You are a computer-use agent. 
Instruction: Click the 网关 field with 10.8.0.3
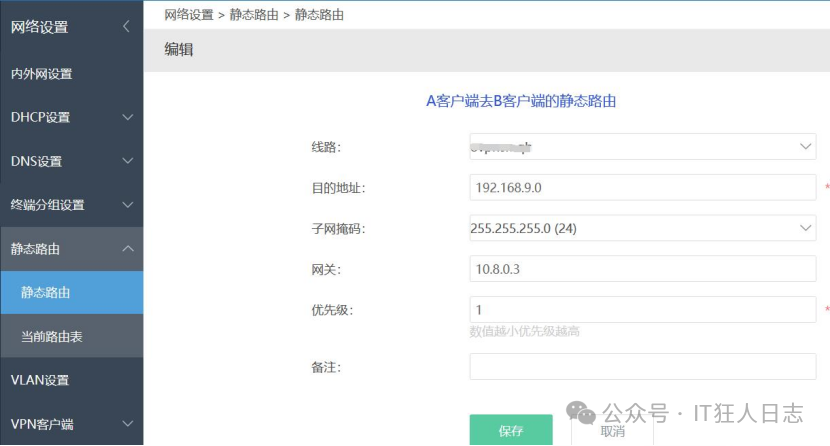(x=643, y=269)
